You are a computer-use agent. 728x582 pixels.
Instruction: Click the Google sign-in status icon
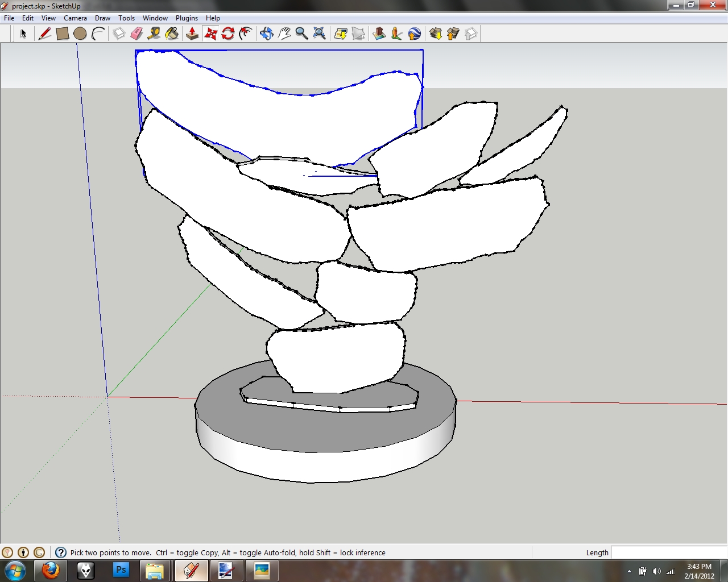click(39, 552)
